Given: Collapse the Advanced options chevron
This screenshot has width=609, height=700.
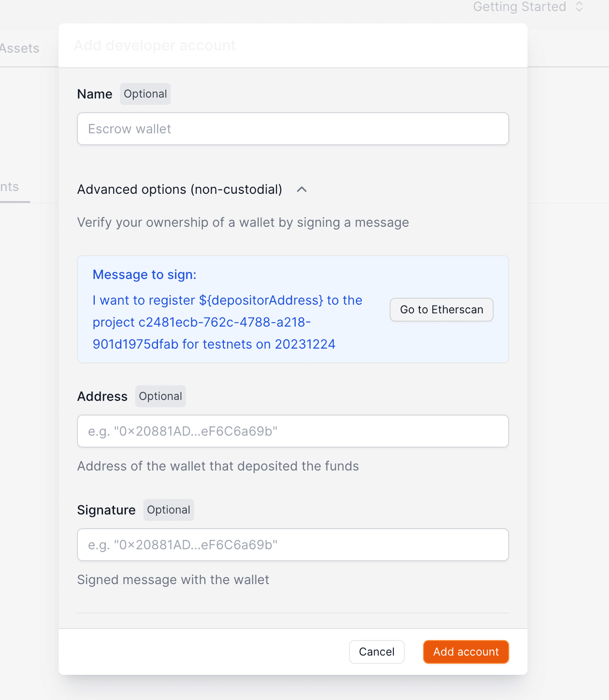Looking at the screenshot, I should tap(302, 189).
